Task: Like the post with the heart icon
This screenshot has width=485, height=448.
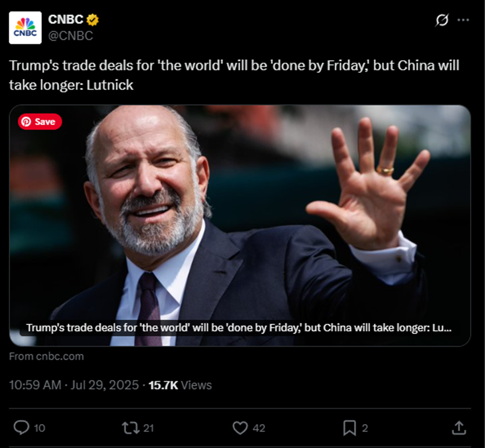Action: pyautogui.click(x=240, y=428)
